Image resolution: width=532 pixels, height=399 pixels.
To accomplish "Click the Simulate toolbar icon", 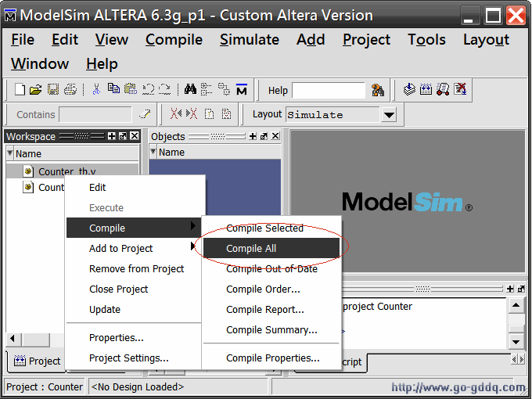I will coord(443,89).
